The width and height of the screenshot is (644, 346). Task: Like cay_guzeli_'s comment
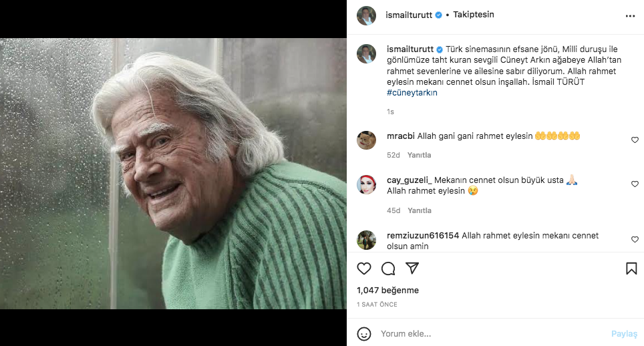(635, 184)
